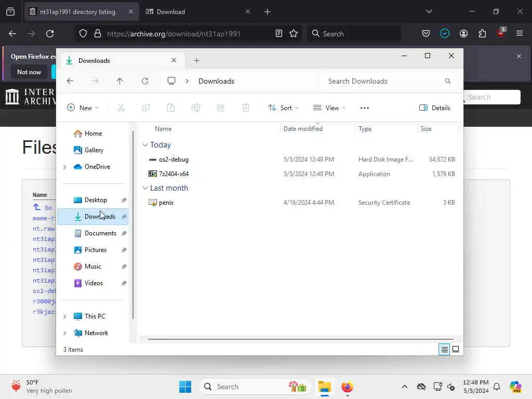532x399 pixels.
Task: Switch to details list view icon
Action: pos(444,349)
